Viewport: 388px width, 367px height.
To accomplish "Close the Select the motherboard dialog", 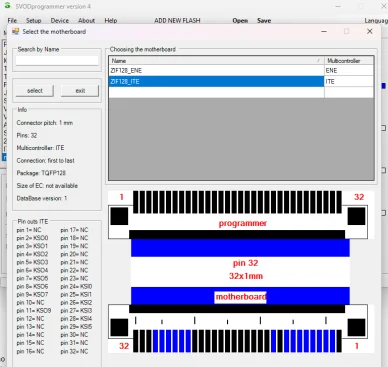I will click(x=370, y=31).
